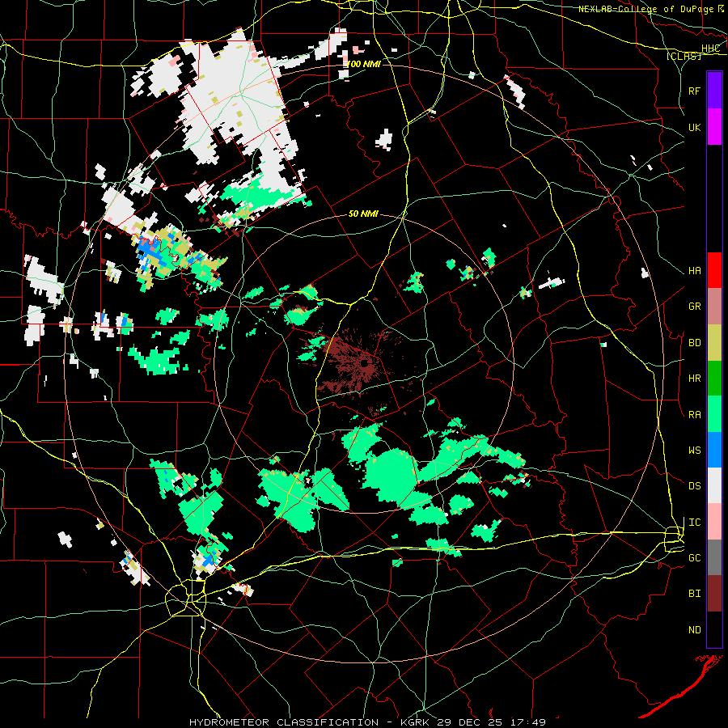Click the gray GC legend swatch

[x=714, y=558]
